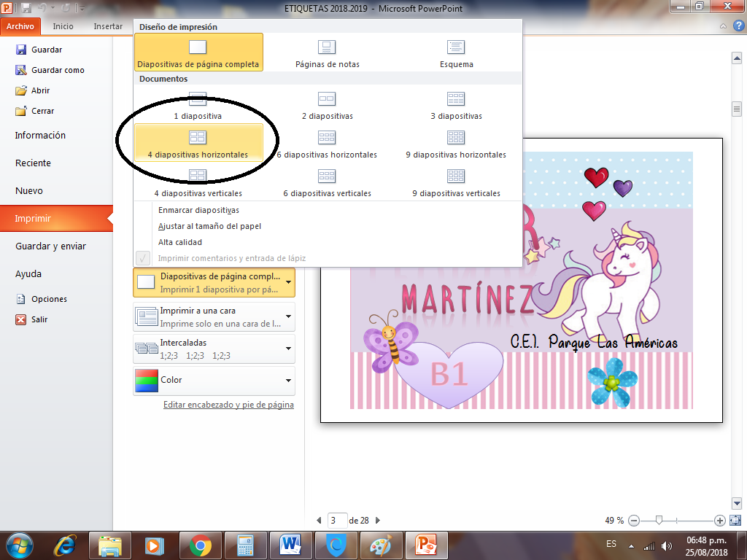Screen dimensions: 747x560
Task: Go to previous preview page arrow
Action: (319, 521)
